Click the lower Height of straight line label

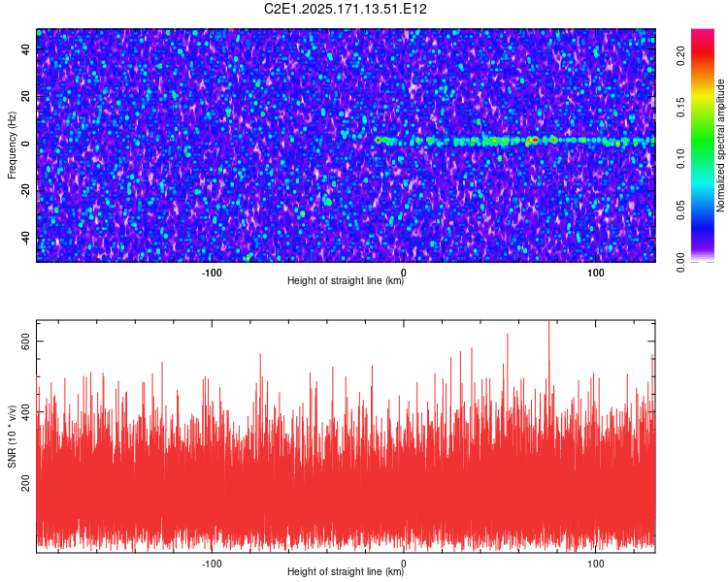point(346,571)
